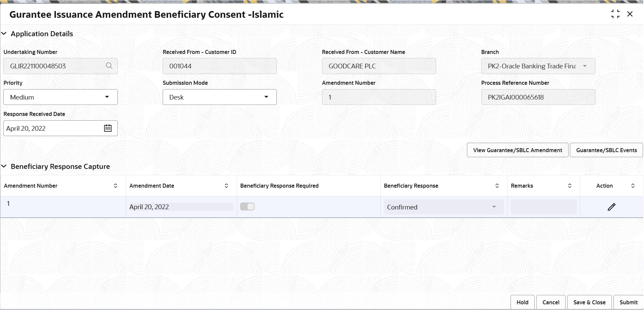Click the edit pencil in the Action column

click(611, 206)
